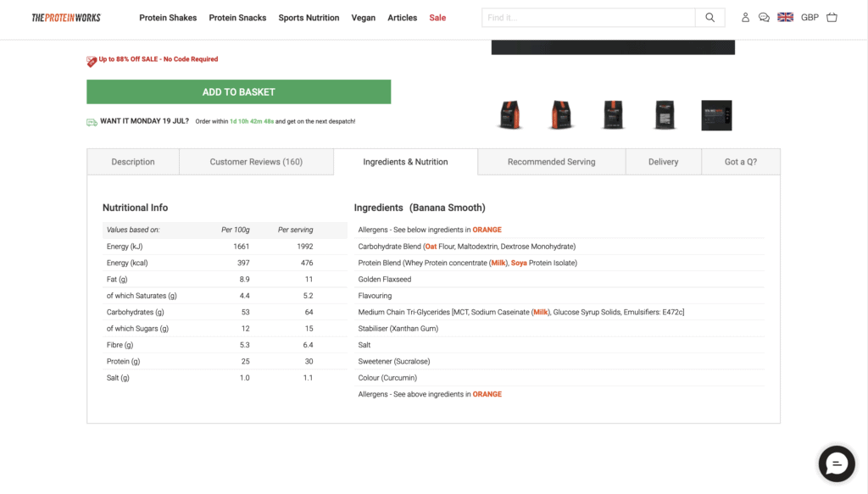868x494 pixels.
Task: Open the user account icon
Action: click(x=745, y=18)
